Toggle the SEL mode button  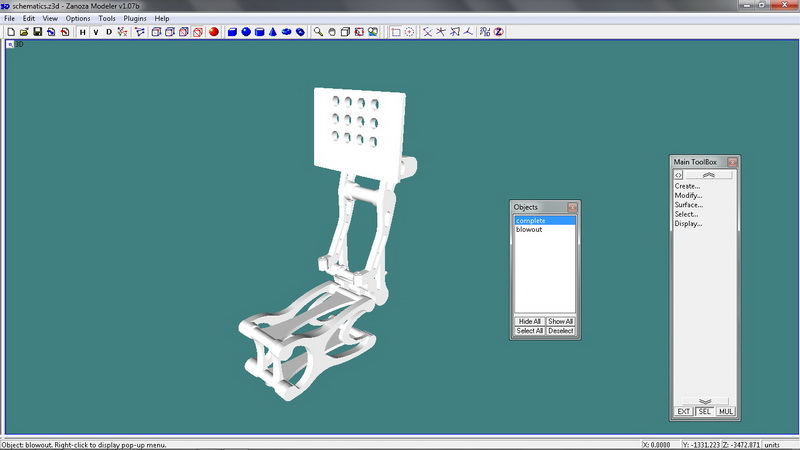tap(704, 411)
